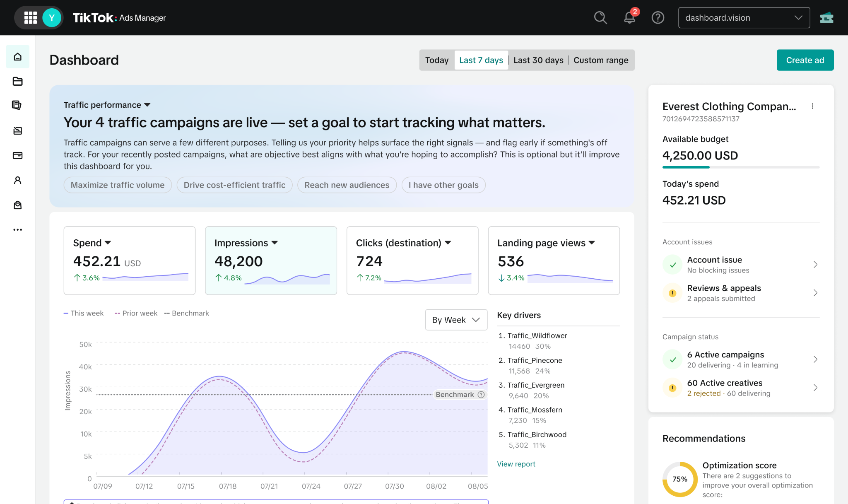Open the 6 Active campaigns row
This screenshot has height=504, width=848.
coord(741,359)
